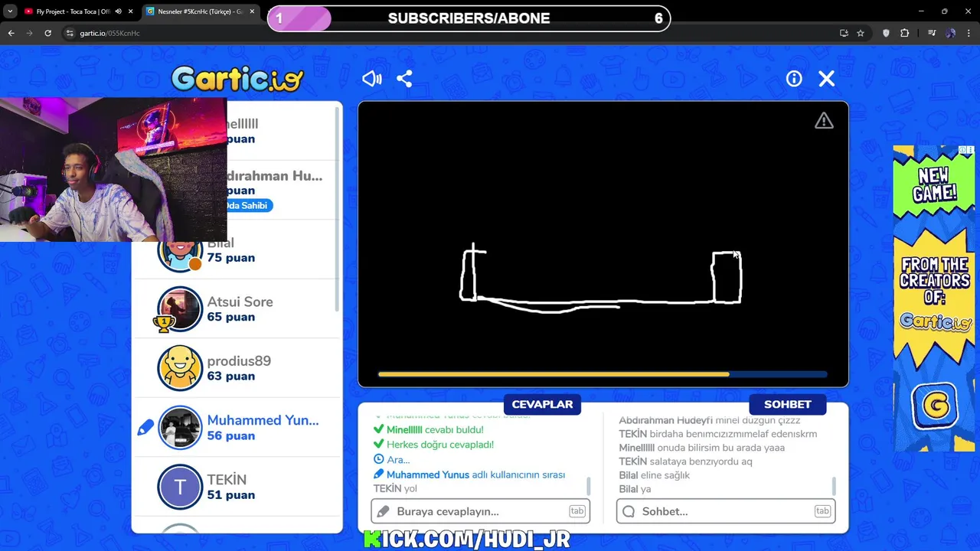Click the '75 puan' score
980x551 pixels.
click(x=230, y=258)
